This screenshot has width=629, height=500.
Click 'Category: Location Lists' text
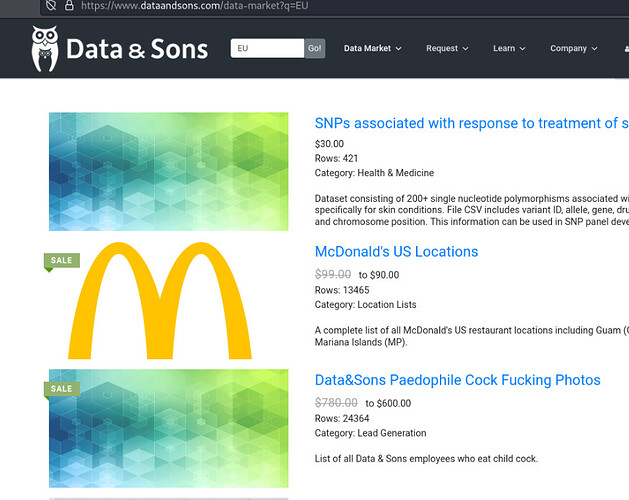tap(365, 305)
